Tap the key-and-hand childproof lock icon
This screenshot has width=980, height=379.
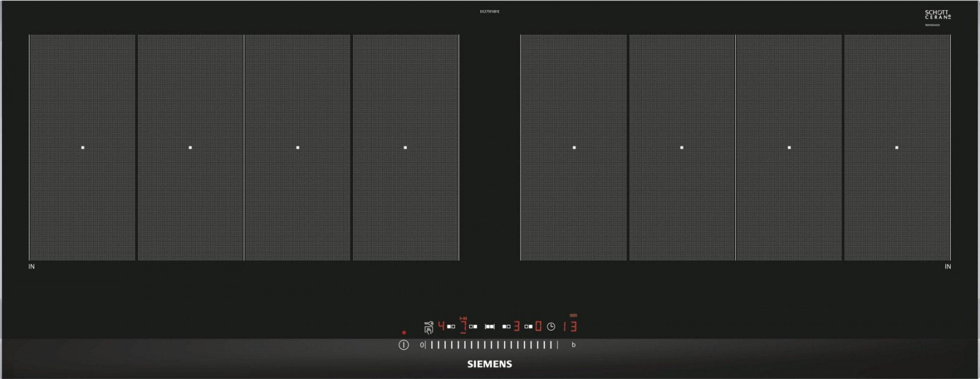pos(428,327)
